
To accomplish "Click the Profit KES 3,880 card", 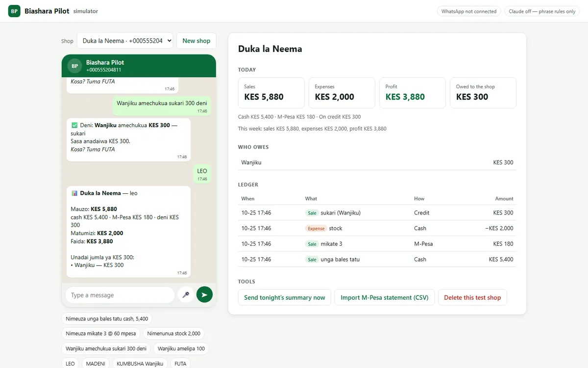I will coord(413,93).
